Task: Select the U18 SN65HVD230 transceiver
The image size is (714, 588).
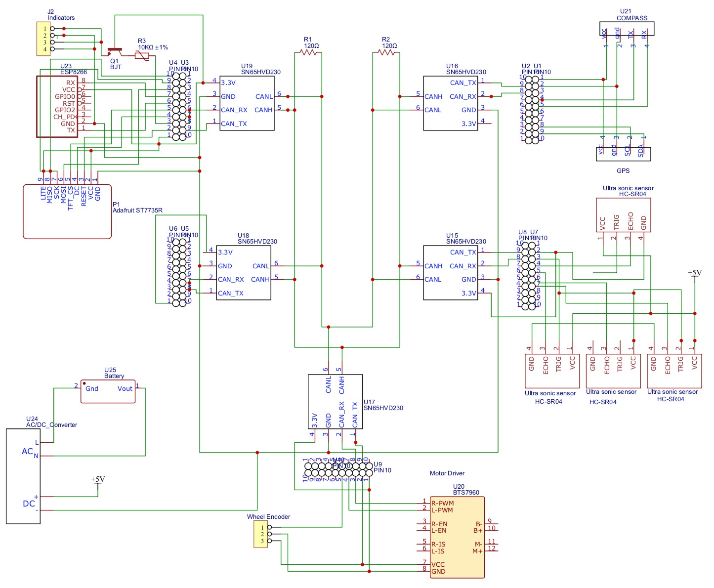Action: (244, 273)
